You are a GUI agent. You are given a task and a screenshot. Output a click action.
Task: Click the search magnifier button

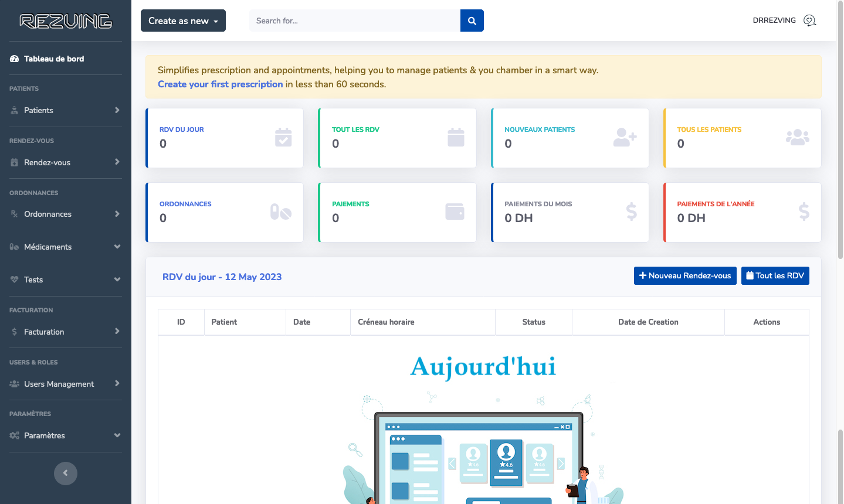coord(472,21)
